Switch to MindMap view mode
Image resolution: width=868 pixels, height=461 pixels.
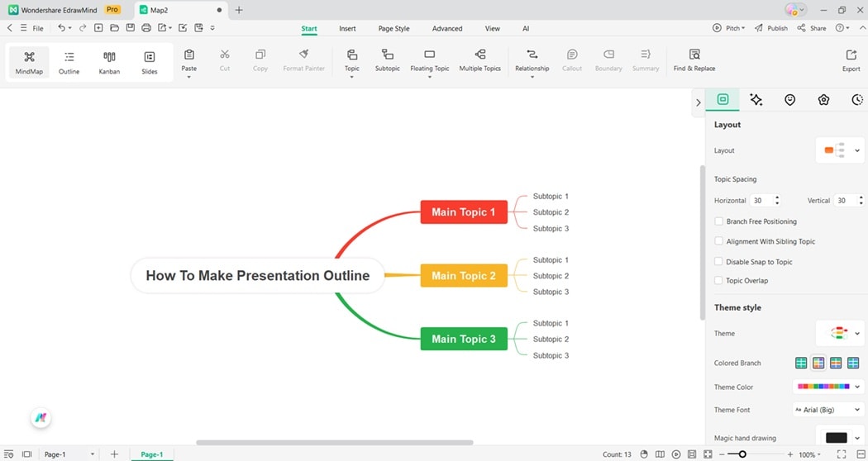point(29,62)
